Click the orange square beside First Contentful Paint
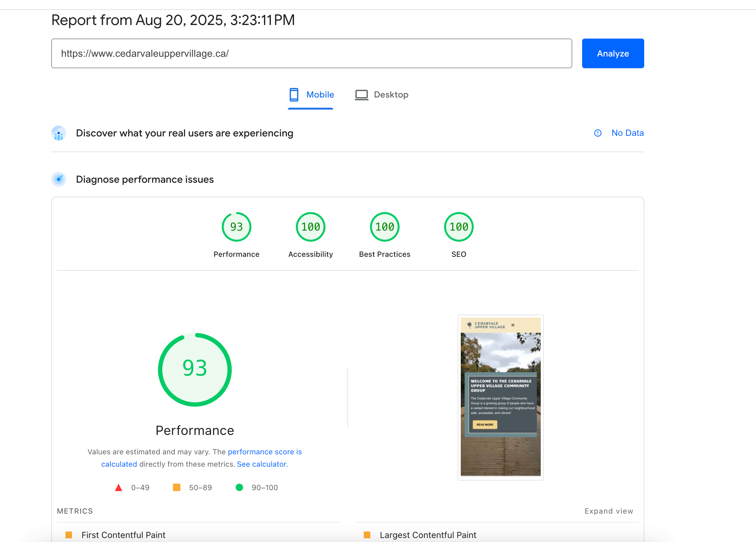The image size is (756, 542). [x=69, y=535]
